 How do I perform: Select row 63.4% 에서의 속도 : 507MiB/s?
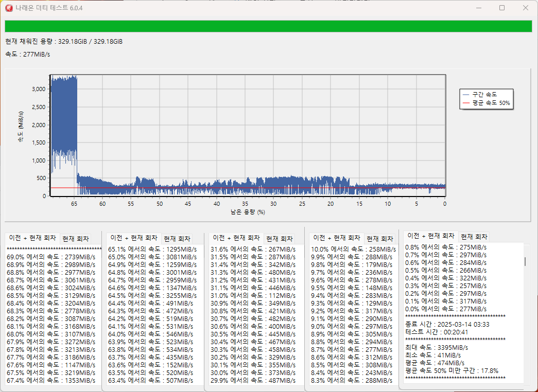(151, 380)
